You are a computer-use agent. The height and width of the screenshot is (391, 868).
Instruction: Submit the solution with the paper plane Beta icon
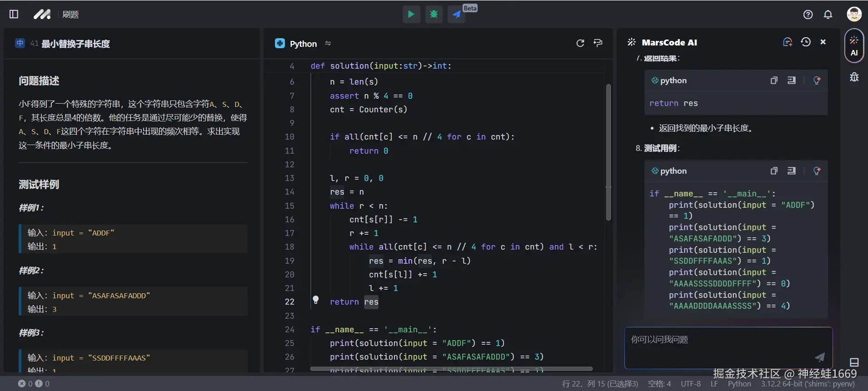(456, 15)
